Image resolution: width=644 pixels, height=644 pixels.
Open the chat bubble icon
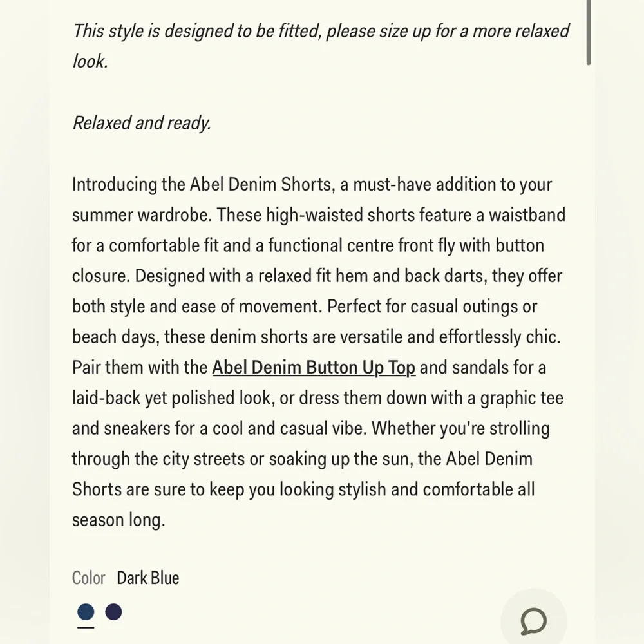[533, 621]
